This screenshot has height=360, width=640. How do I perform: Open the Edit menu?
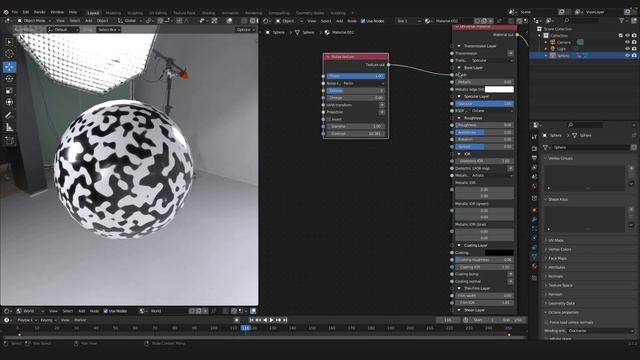[26, 12]
